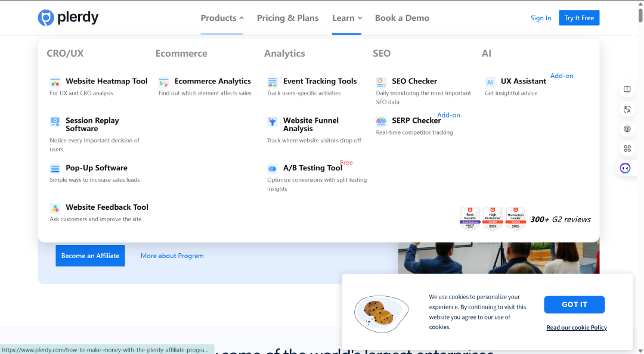Click the CRO/UX column heading

coord(65,54)
